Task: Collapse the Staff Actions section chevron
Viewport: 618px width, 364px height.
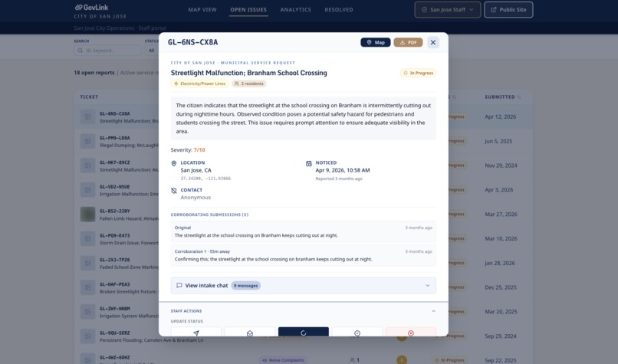Action: (433, 311)
